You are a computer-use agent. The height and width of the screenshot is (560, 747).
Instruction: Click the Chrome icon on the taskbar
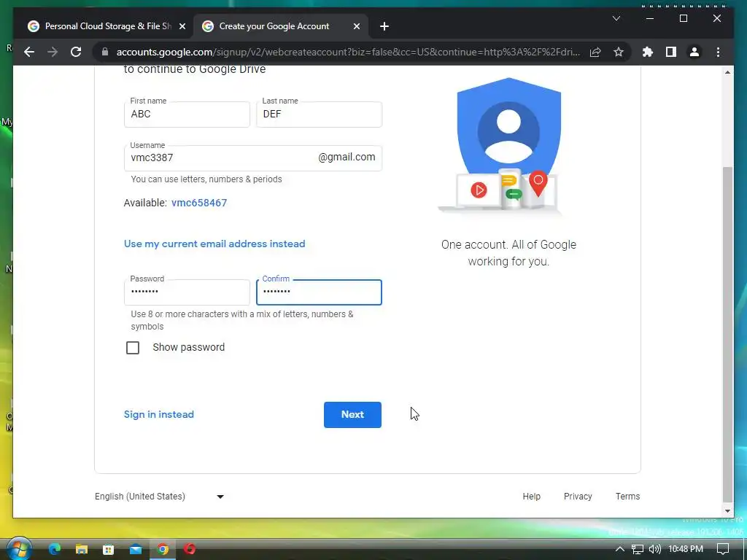click(163, 550)
